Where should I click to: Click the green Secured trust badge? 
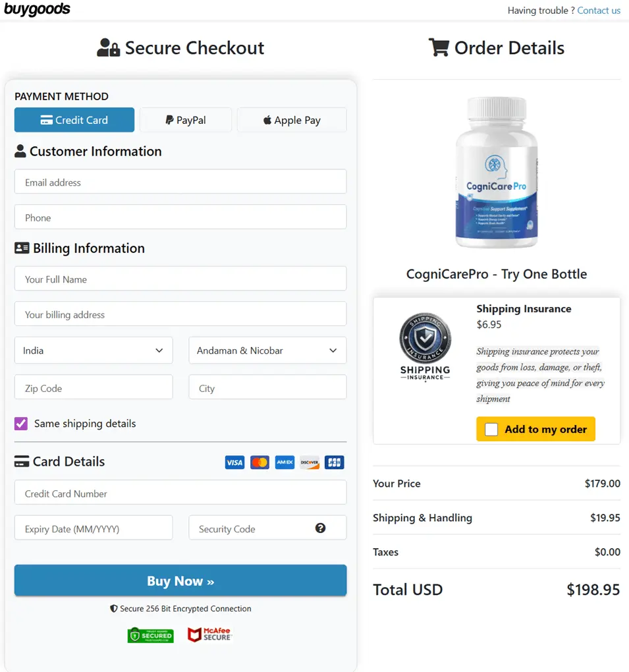point(150,635)
